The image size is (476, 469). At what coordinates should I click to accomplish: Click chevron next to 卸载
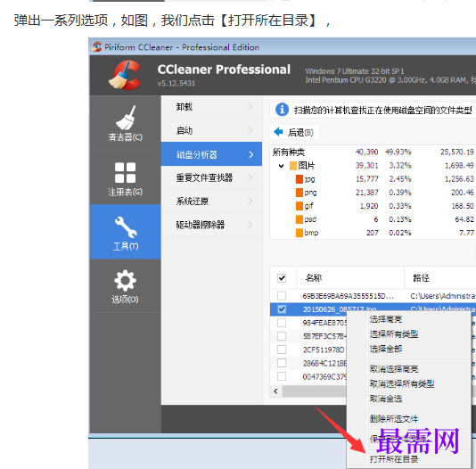[x=250, y=106]
